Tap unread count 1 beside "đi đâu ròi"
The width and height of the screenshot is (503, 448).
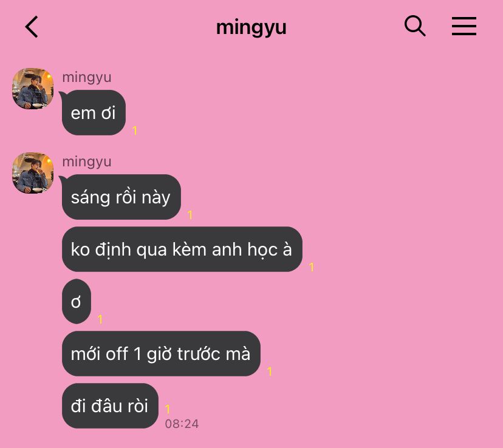pyautogui.click(x=168, y=409)
